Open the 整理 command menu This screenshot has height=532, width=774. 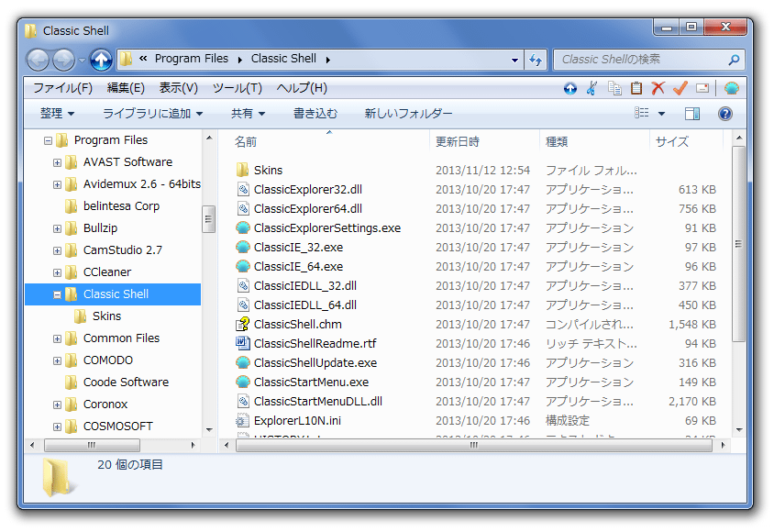[57, 114]
